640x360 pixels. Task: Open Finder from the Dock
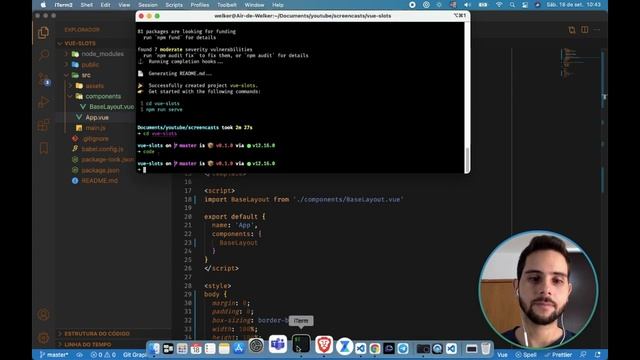click(154, 348)
